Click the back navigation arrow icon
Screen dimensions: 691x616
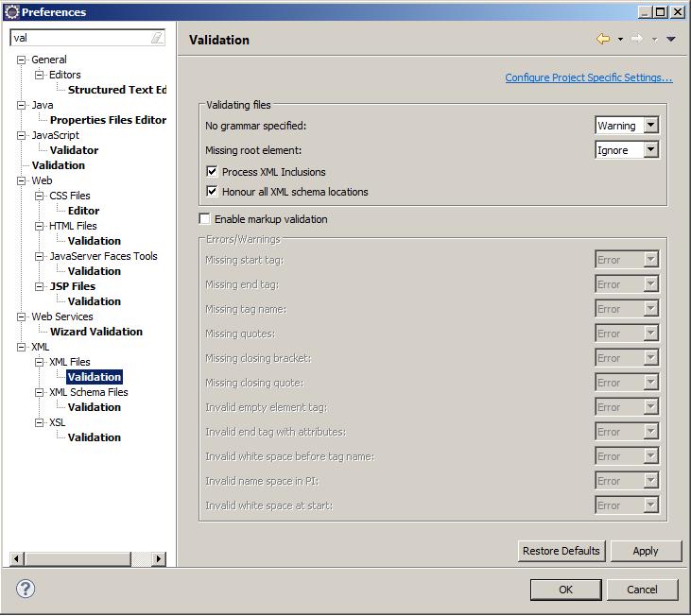(x=602, y=39)
